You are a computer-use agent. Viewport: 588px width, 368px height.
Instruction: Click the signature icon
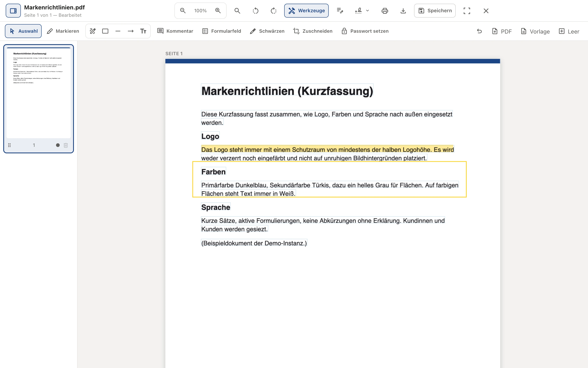tap(358, 11)
